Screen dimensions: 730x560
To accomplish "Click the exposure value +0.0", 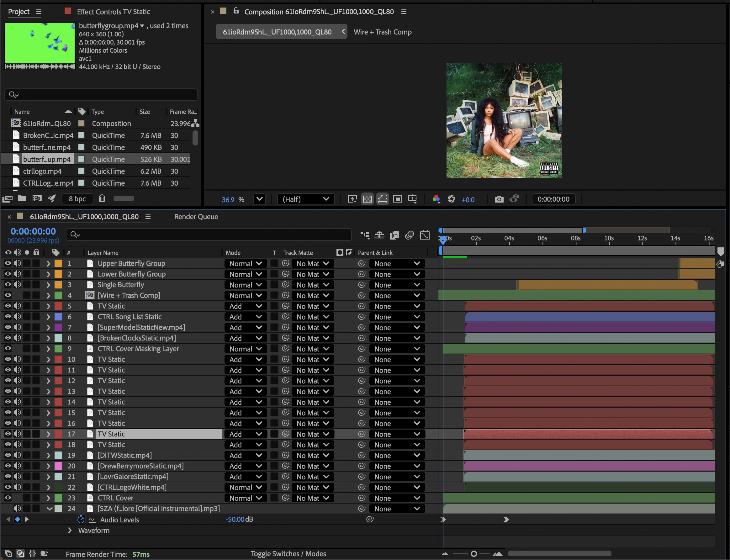I will tap(468, 200).
